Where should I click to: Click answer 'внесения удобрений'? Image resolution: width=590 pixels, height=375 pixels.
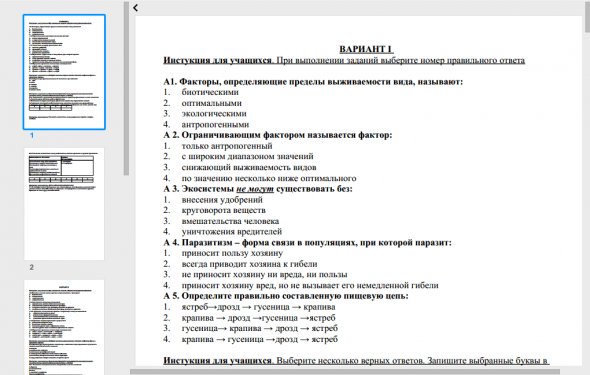click(222, 200)
